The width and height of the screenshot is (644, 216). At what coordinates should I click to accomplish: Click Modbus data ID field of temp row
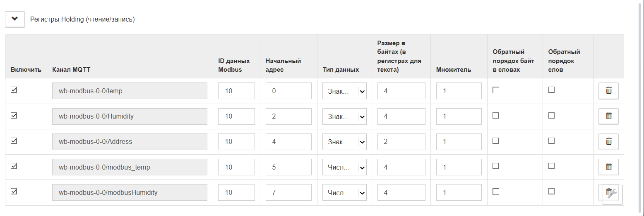[x=236, y=91]
